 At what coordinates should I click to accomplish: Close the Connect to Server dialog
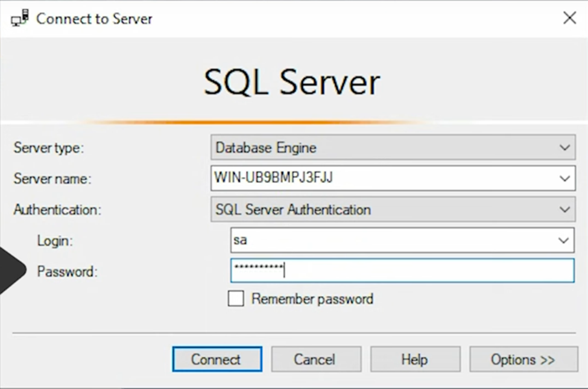pyautogui.click(x=570, y=17)
